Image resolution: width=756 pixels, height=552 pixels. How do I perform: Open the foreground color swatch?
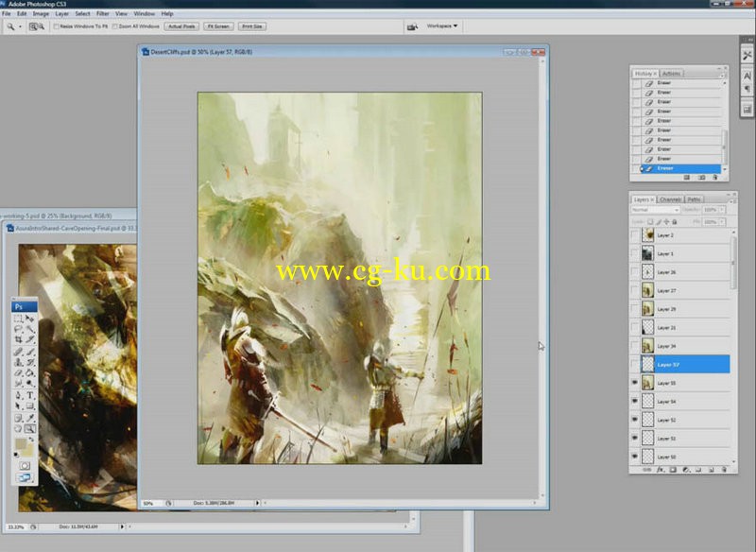pyautogui.click(x=20, y=444)
